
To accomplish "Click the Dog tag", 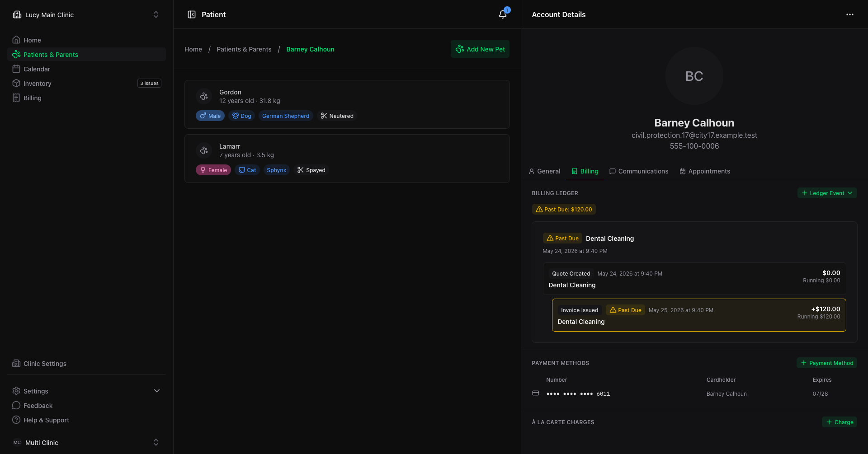I will point(242,116).
